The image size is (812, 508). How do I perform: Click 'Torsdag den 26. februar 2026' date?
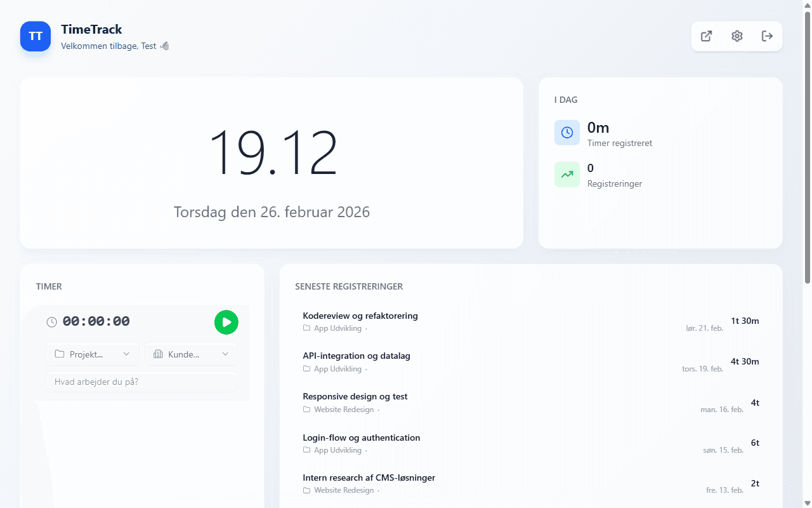click(272, 212)
